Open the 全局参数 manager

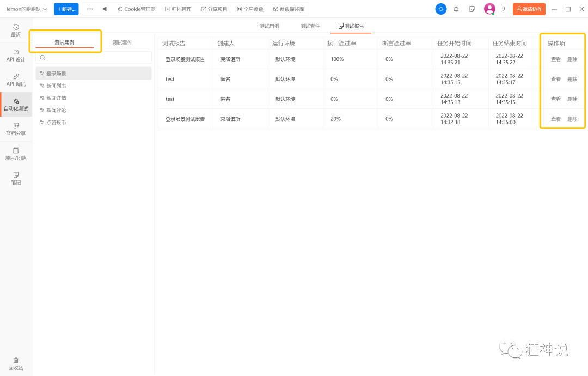coord(250,9)
